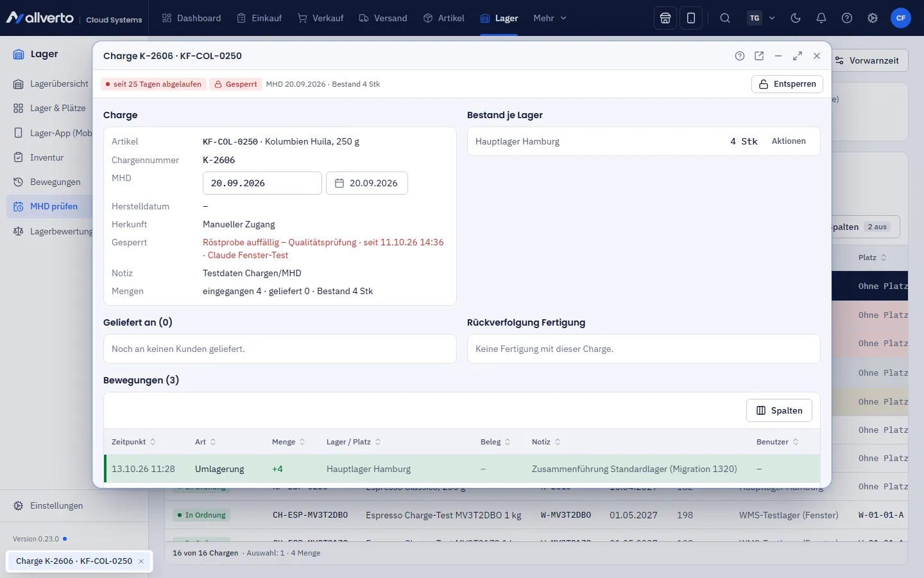
Task: Select MHD prüfen in the sidebar
Action: [50, 206]
